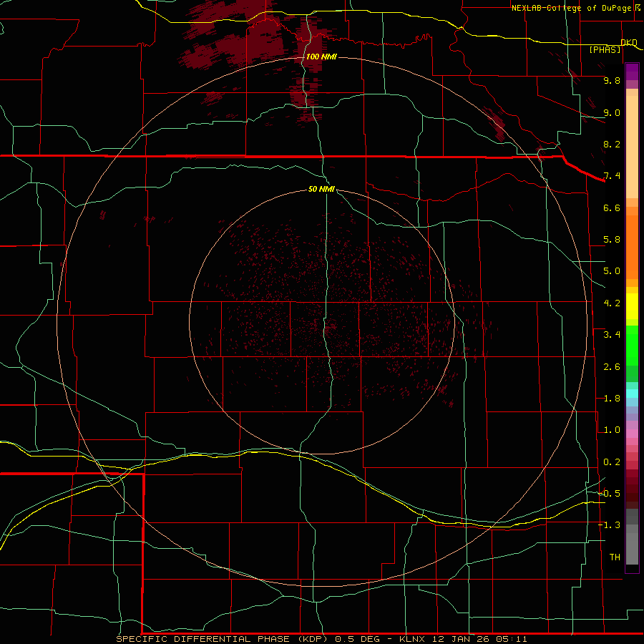The image size is (644, 644).
Task: Click the 8.2 scale value
Action: [612, 145]
